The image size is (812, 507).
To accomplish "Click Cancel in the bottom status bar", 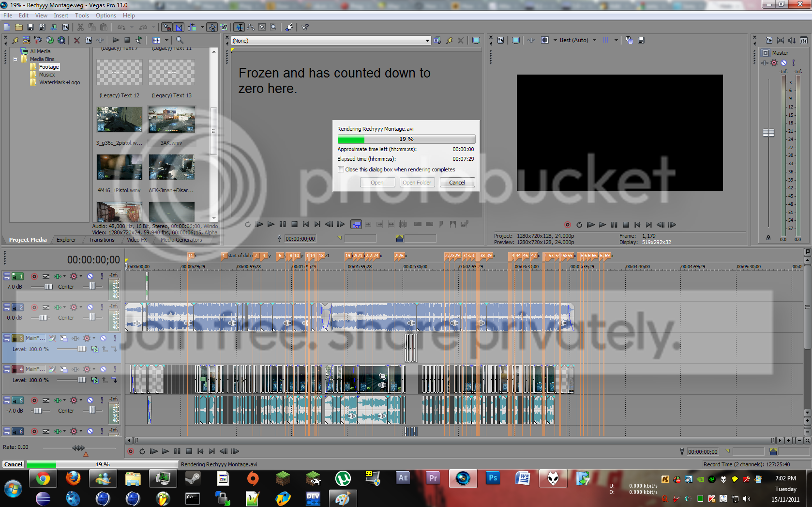I will (13, 464).
